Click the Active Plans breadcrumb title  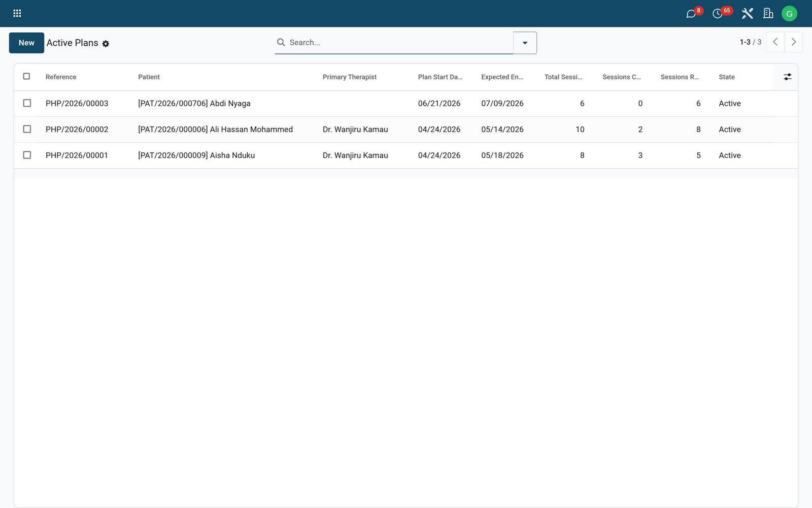click(x=72, y=43)
